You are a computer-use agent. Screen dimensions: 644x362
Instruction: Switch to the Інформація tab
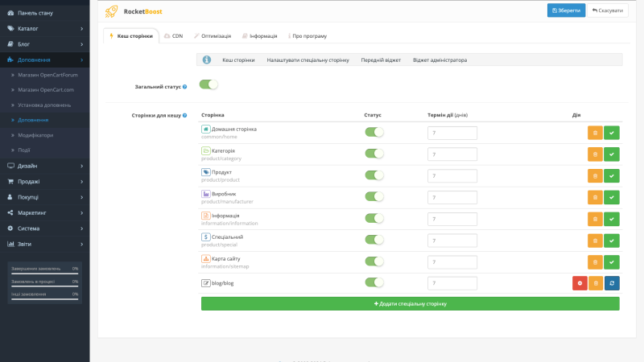[259, 36]
